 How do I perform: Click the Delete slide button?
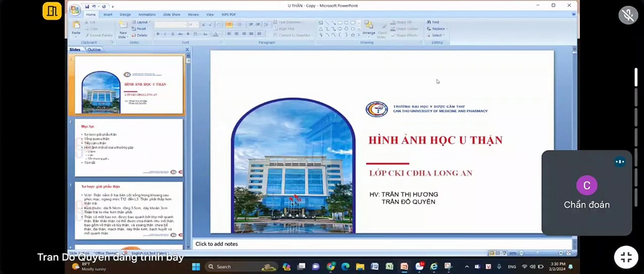coord(140,35)
